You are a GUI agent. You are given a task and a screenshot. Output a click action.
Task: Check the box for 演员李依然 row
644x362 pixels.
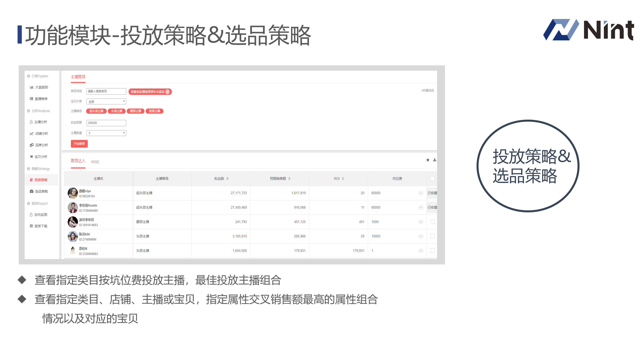coord(432,222)
